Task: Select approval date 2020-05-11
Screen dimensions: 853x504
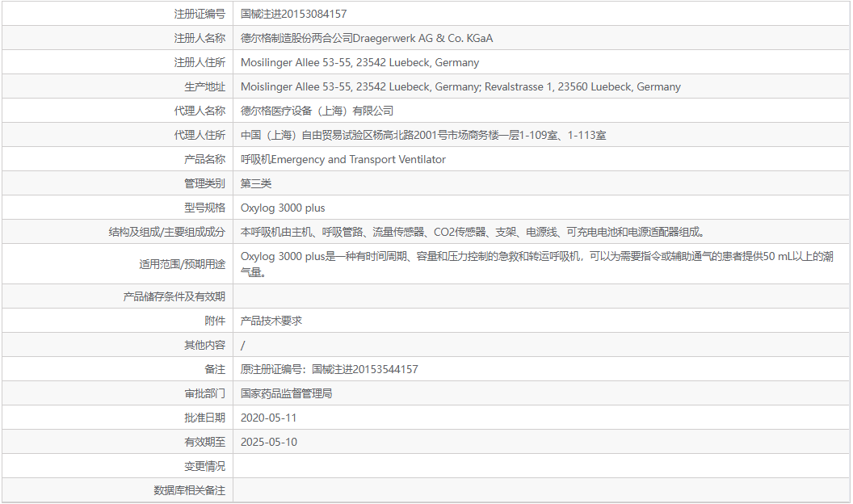Action: pos(269,418)
